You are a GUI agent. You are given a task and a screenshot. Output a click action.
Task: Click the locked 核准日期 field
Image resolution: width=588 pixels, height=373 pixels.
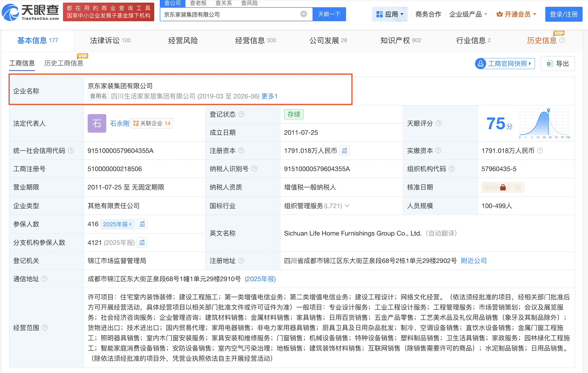point(503,188)
